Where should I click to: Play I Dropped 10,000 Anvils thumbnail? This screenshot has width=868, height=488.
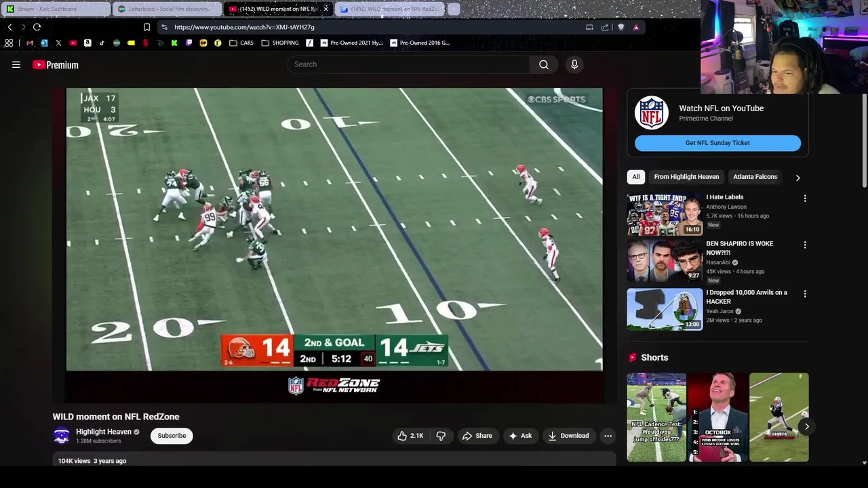pyautogui.click(x=665, y=309)
